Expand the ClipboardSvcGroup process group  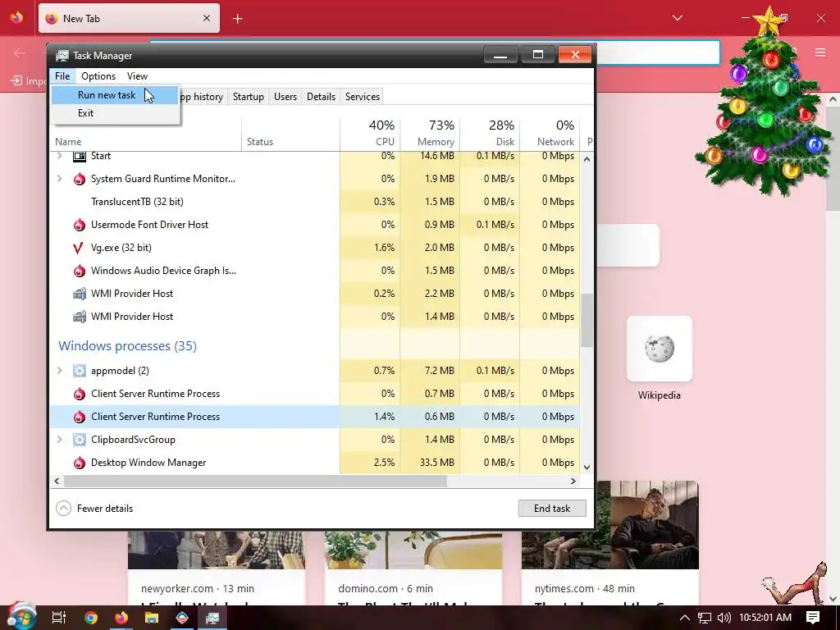(59, 440)
